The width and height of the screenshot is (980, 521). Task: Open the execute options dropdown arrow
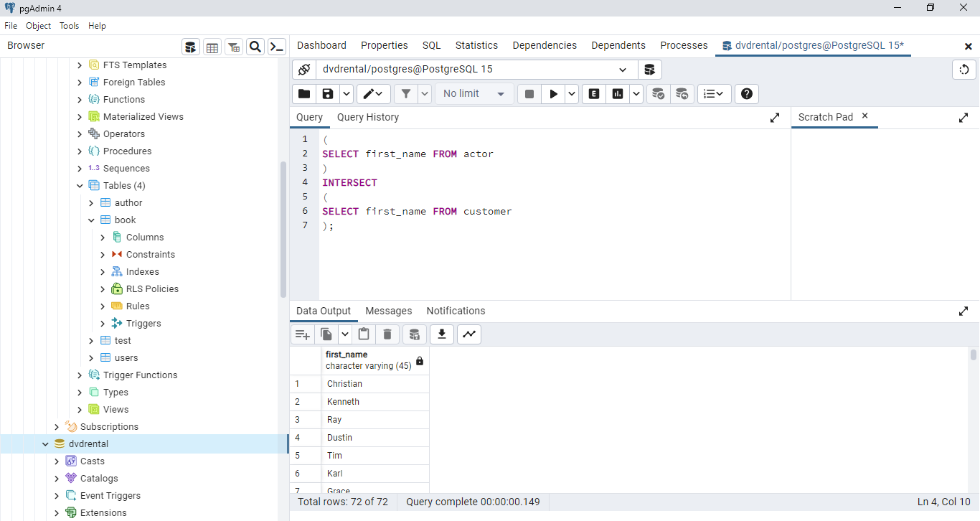tap(572, 94)
